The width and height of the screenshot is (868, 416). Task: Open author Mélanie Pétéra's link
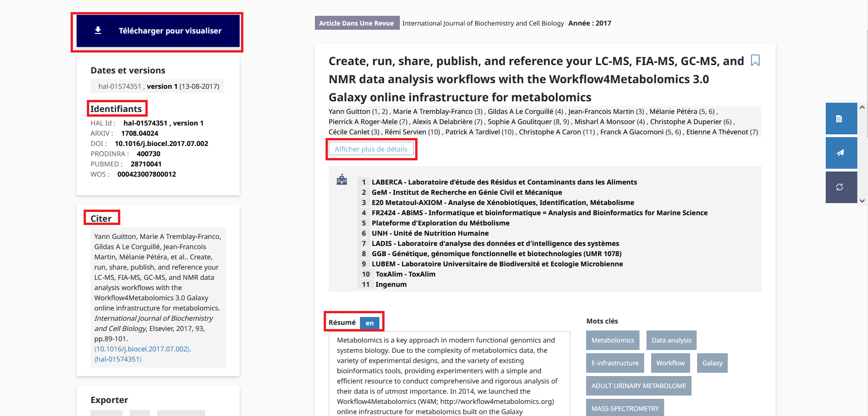pyautogui.click(x=673, y=112)
